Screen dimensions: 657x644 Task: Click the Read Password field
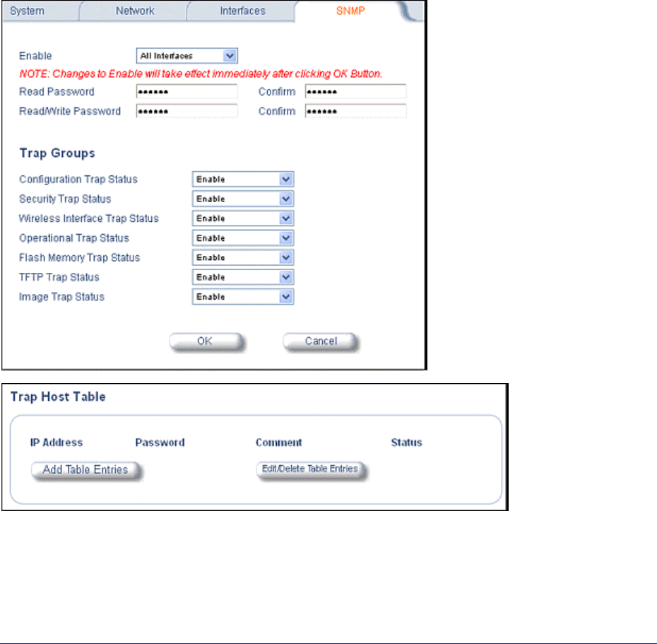(x=187, y=91)
